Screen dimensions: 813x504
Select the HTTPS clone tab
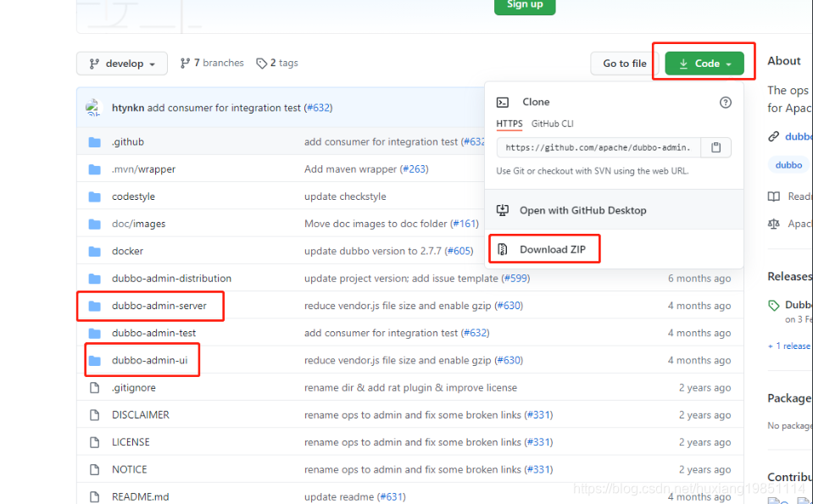tap(510, 124)
